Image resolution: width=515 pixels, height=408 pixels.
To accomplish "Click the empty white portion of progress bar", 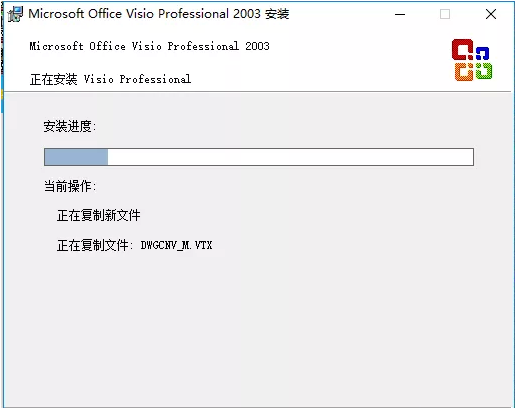I will click(290, 157).
